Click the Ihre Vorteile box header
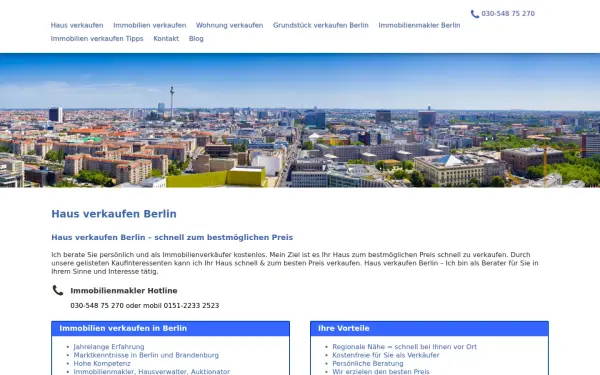Image resolution: width=600 pixels, height=375 pixels. 429,329
